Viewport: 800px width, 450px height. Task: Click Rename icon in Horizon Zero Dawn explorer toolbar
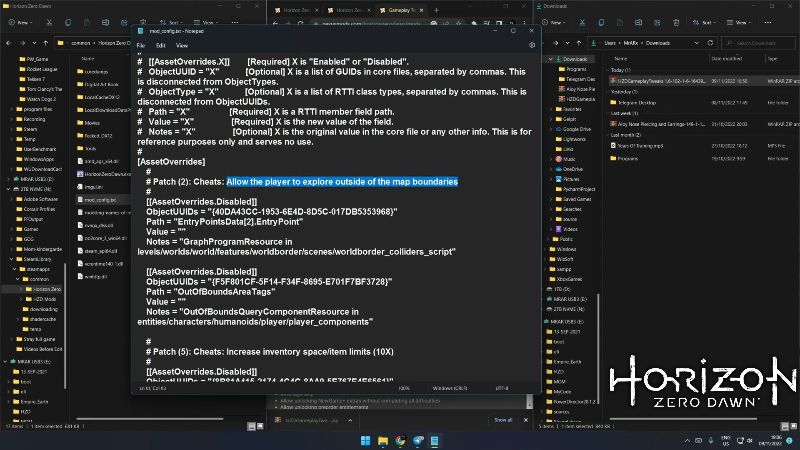[105, 22]
